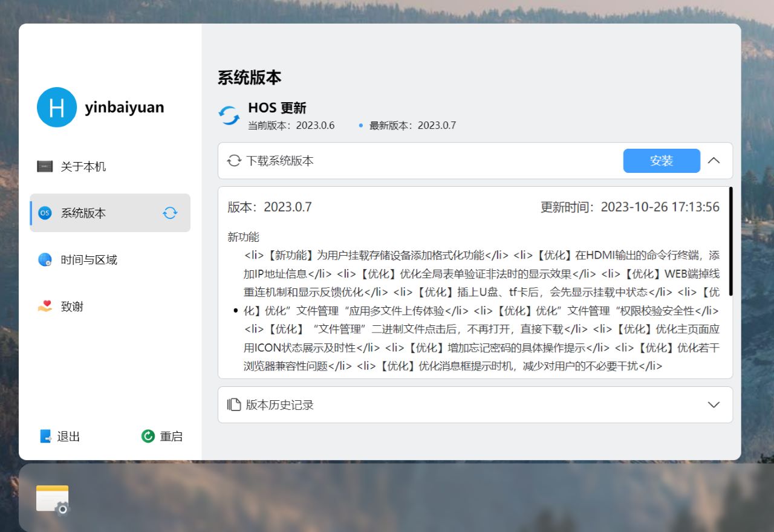Click the 下载系统版本 header label
This screenshot has height=532, width=774.
coord(280,161)
